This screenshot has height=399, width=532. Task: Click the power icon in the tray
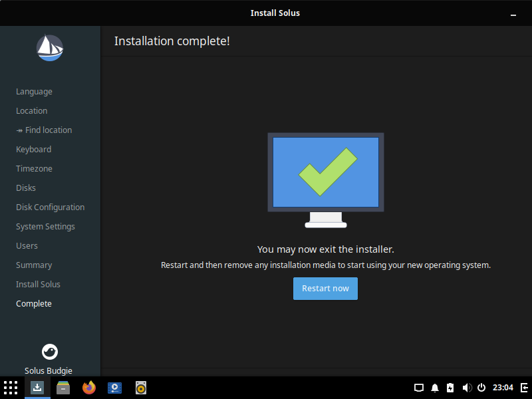click(481, 388)
